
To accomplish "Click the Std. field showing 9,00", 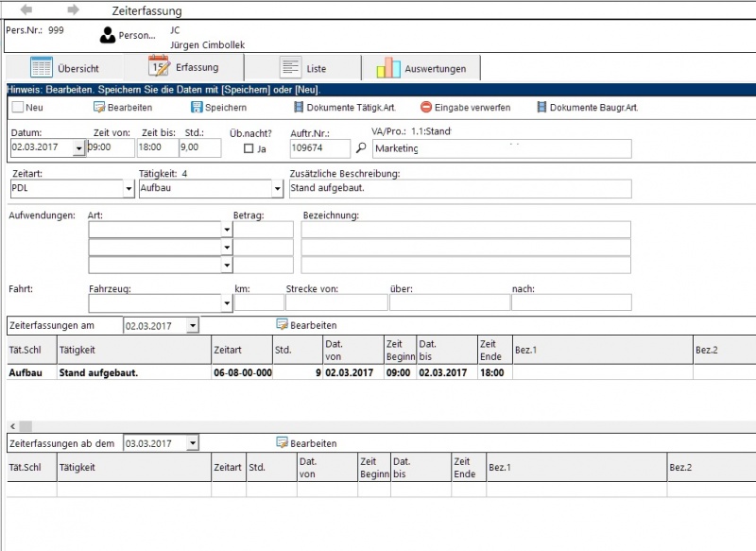I will tap(200, 147).
